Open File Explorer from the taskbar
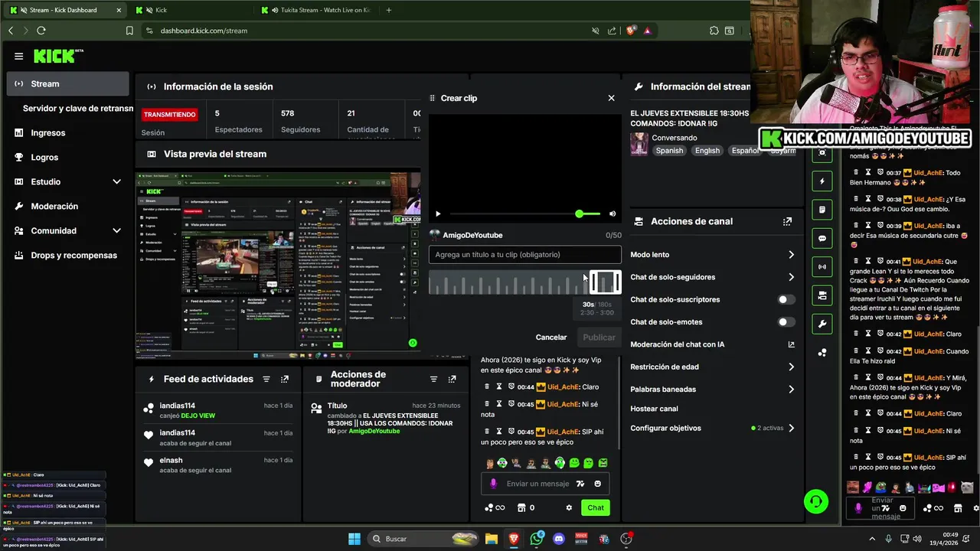 point(491,539)
